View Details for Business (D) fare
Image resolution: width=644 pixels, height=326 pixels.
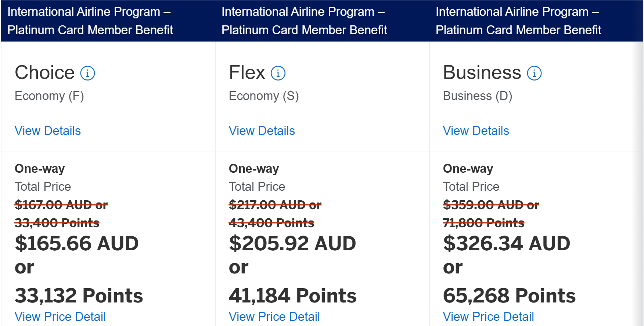tap(476, 131)
